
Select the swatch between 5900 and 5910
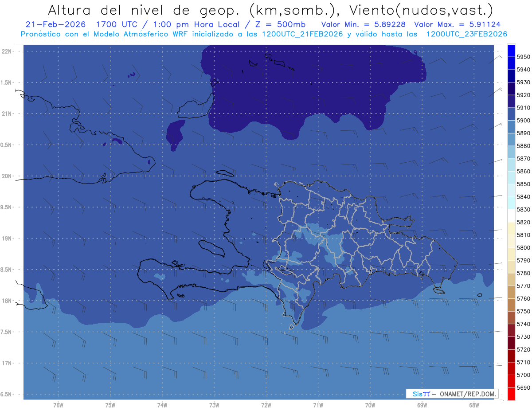coord(511,114)
